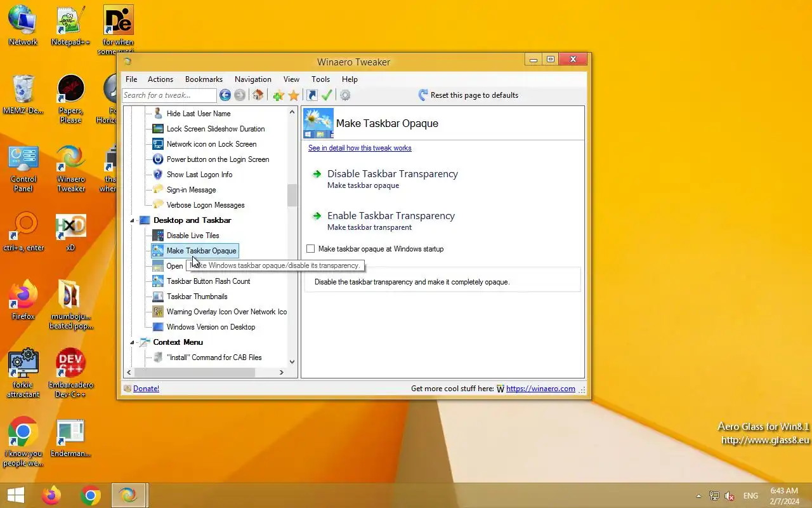Open the File menu

[131, 79]
